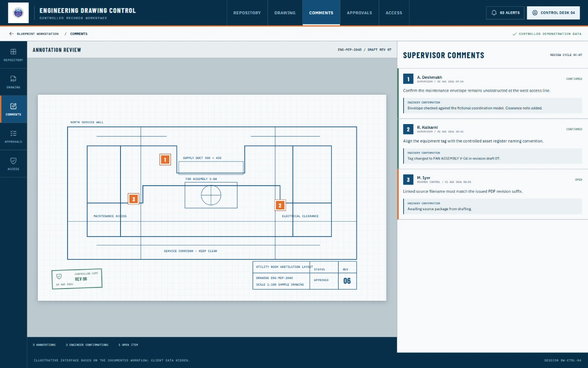Open M. Iyer's open comment card
Screen dimensions: 588x368
pyautogui.click(x=493, y=194)
